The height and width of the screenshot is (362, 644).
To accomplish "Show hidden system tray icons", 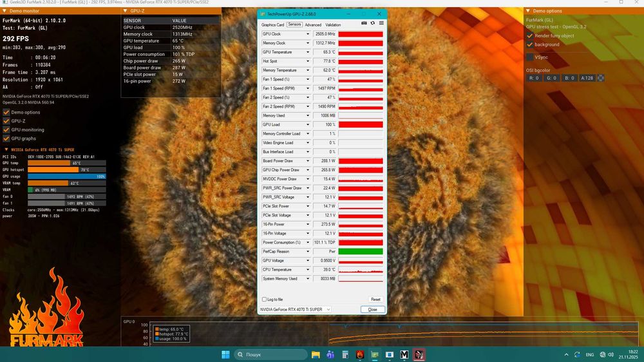I will coord(566,355).
